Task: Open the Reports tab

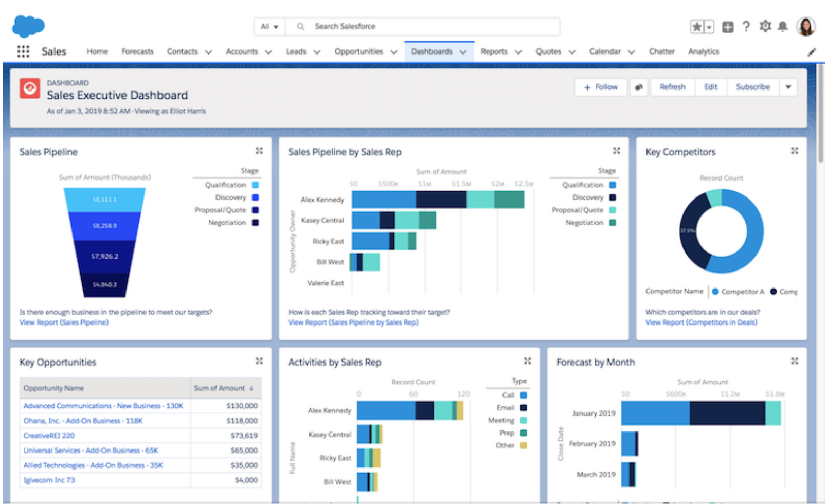Action: coord(494,51)
